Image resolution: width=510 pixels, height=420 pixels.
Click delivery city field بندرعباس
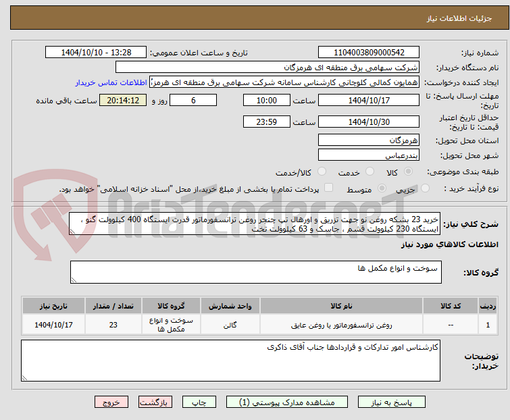tap(369, 155)
